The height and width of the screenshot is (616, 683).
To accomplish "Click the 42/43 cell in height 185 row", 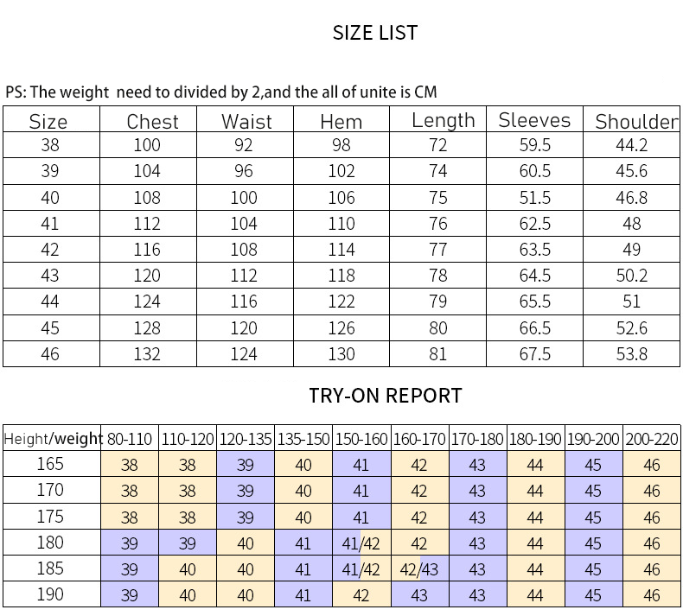I will (419, 569).
